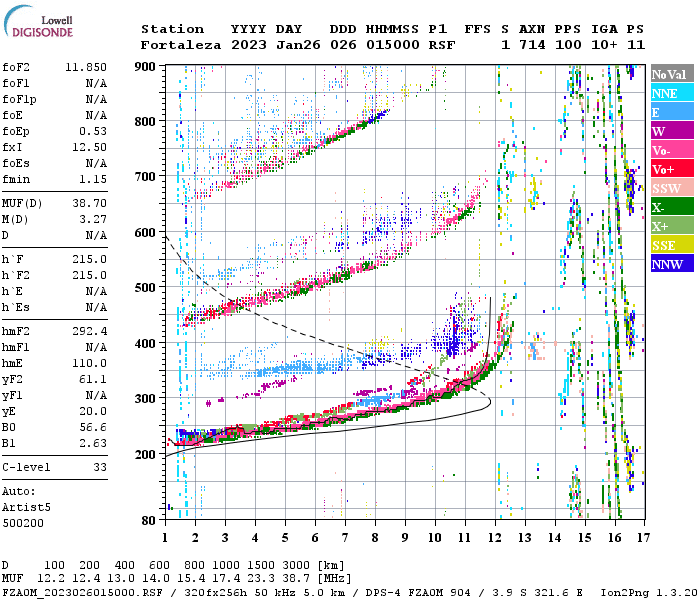Click the 12 MHz frequency axis label
This screenshot has height=600, width=700.
[495, 538]
